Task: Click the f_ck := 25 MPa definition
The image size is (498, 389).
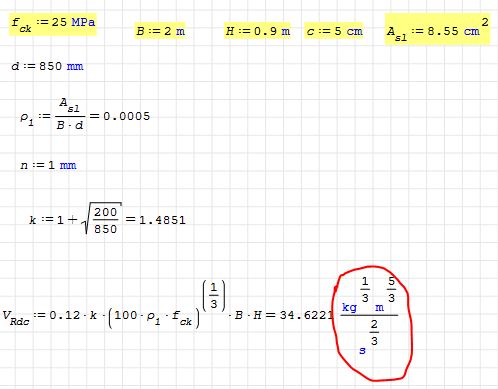Action: (53, 24)
